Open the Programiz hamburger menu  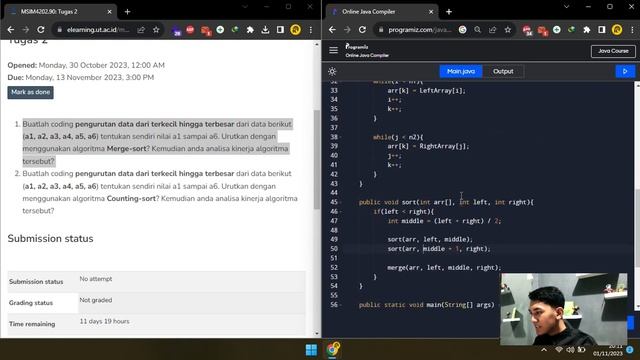[x=333, y=50]
